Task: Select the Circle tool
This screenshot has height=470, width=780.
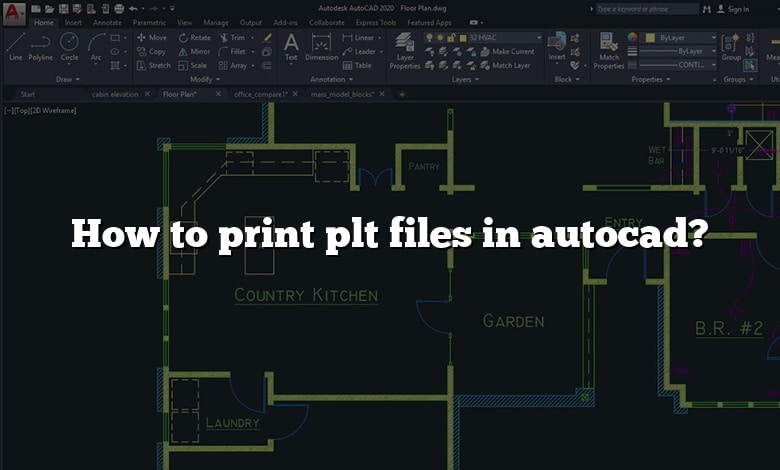Action: 69,47
